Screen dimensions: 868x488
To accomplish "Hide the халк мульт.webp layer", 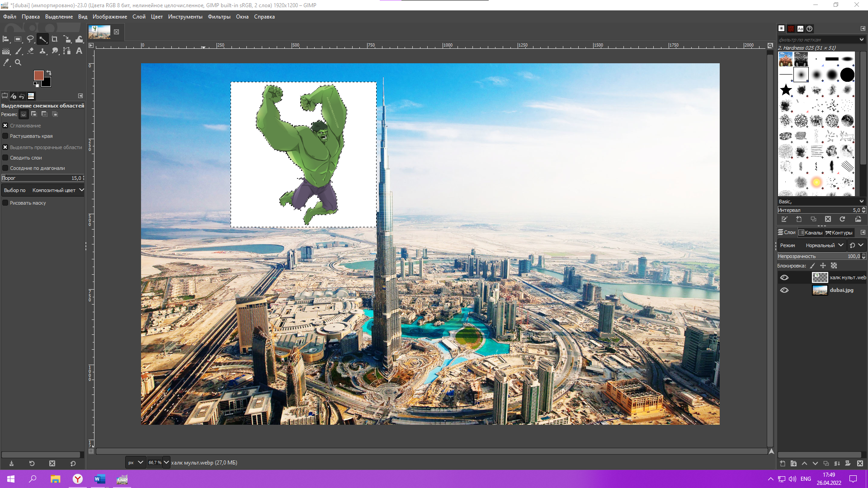I will click(x=784, y=277).
